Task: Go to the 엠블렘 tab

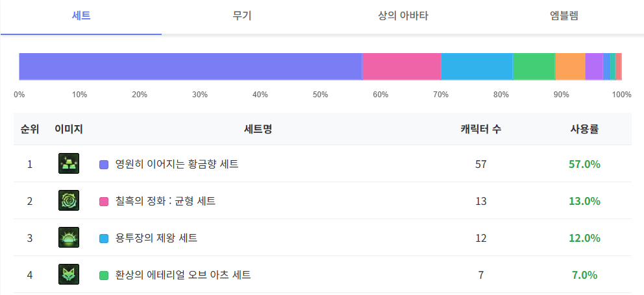Action: [563, 16]
